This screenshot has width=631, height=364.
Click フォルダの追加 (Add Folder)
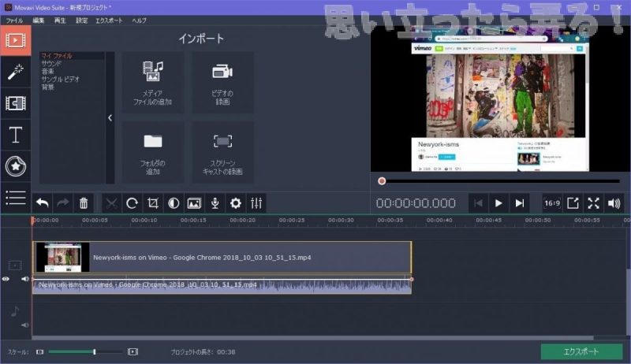152,153
